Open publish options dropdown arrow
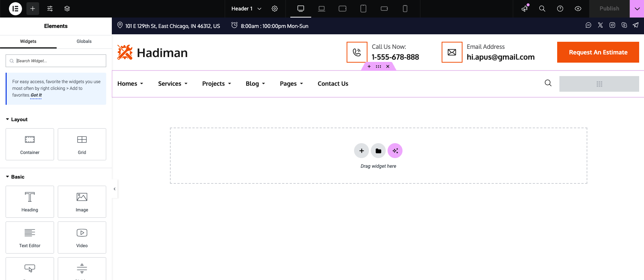This screenshot has height=280, width=644. (x=637, y=9)
